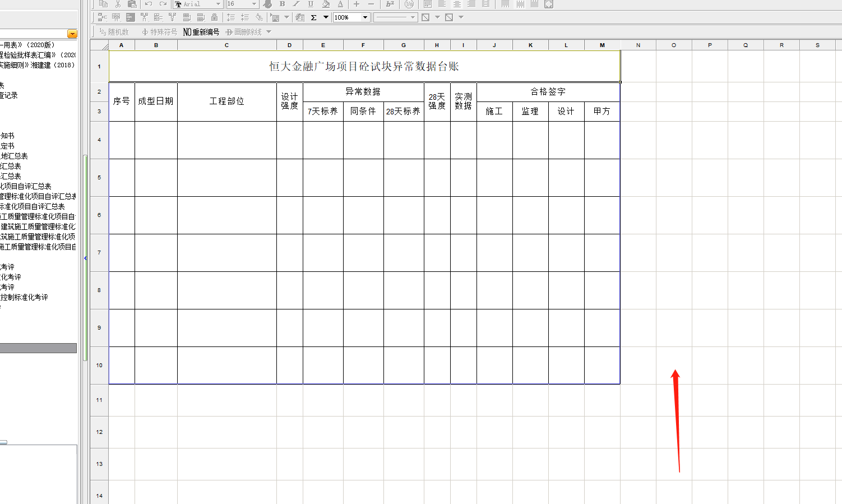Image resolution: width=842 pixels, height=504 pixels.
Task: Select tree item containing 湘建建（2018）
Action: tap(38, 65)
